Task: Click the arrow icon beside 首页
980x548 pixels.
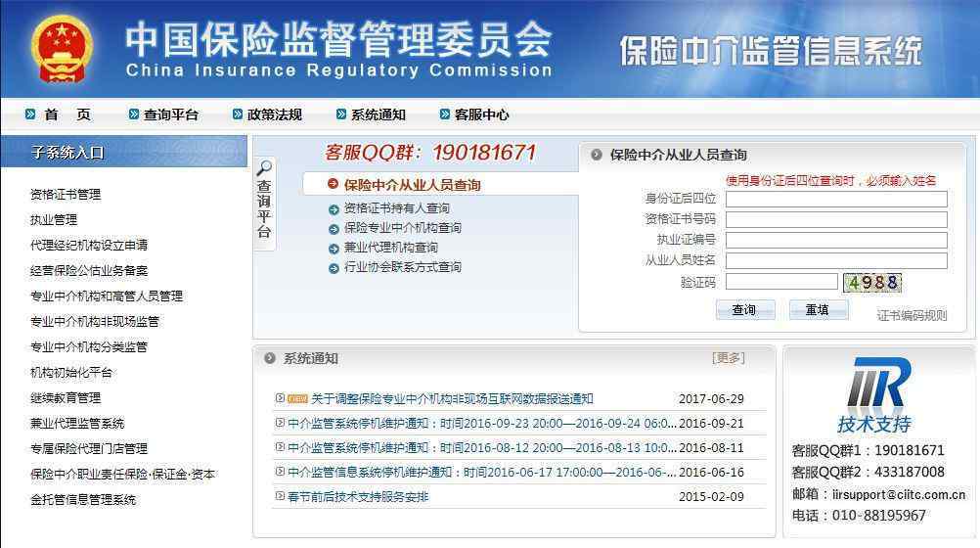Action: pos(30,114)
